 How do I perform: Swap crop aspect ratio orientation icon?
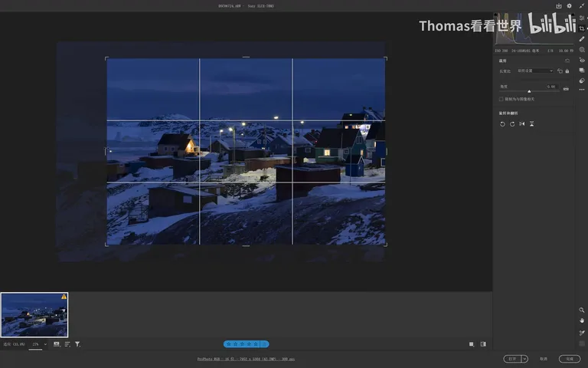click(560, 71)
